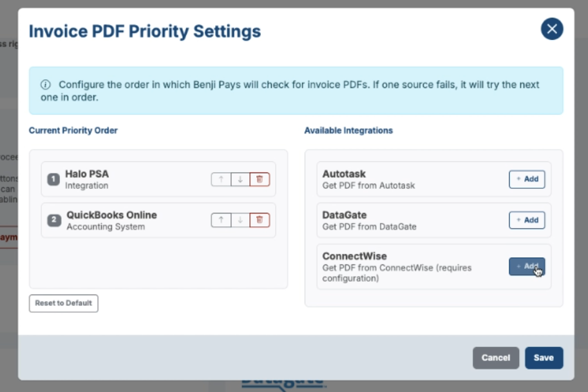The width and height of the screenshot is (588, 392).
Task: Add DataGate integration
Action: pyautogui.click(x=527, y=220)
